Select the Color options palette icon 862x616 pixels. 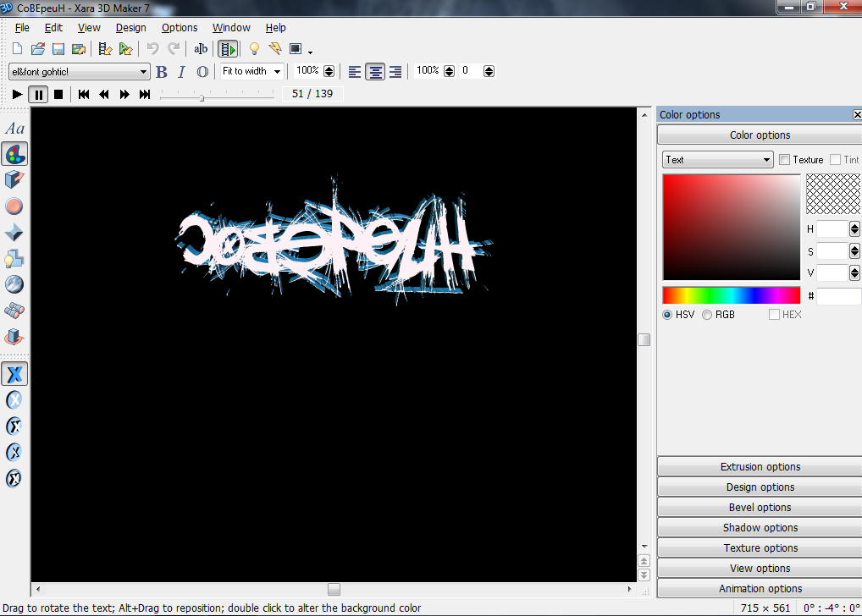click(14, 154)
